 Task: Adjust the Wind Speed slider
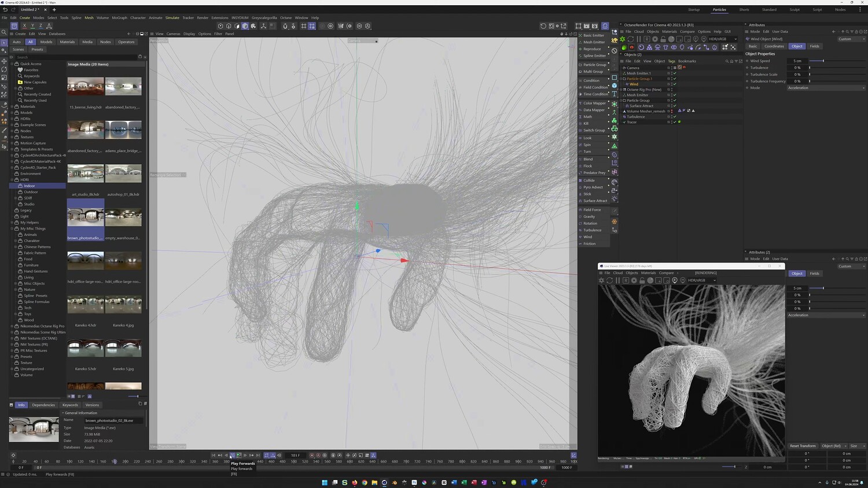[837, 61]
